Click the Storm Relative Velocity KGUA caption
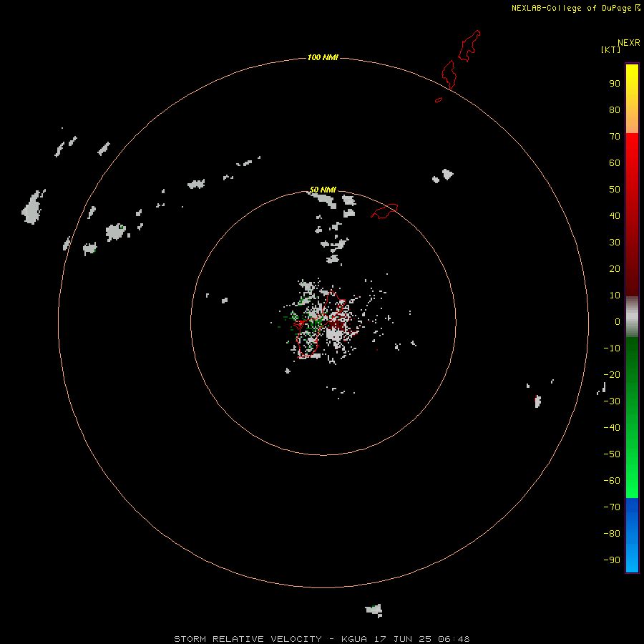 point(321,639)
